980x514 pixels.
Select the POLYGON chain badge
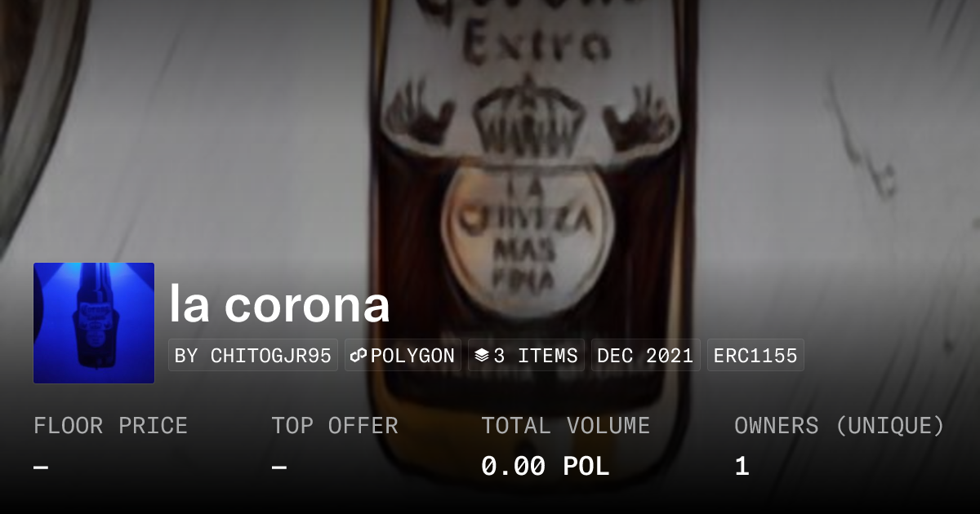pyautogui.click(x=403, y=356)
